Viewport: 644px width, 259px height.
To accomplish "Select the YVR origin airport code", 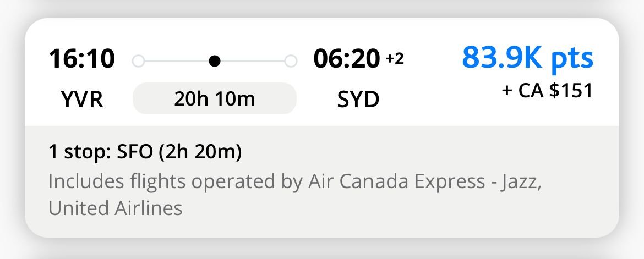I will coord(81,100).
